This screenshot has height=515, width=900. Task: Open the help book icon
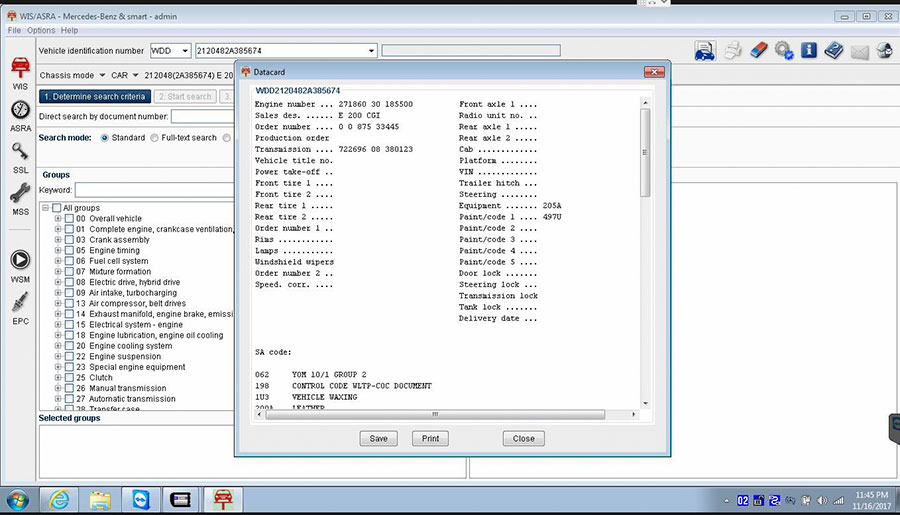click(834, 50)
